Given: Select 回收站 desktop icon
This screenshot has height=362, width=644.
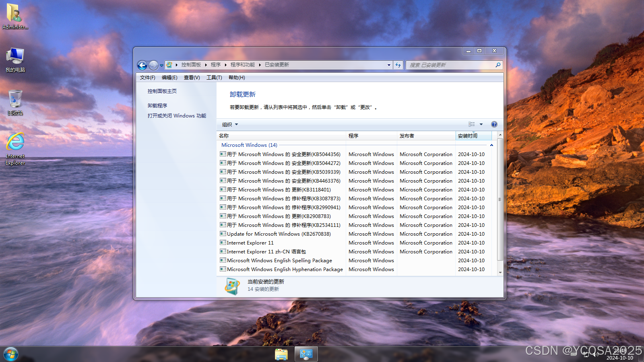Looking at the screenshot, I should [x=15, y=103].
